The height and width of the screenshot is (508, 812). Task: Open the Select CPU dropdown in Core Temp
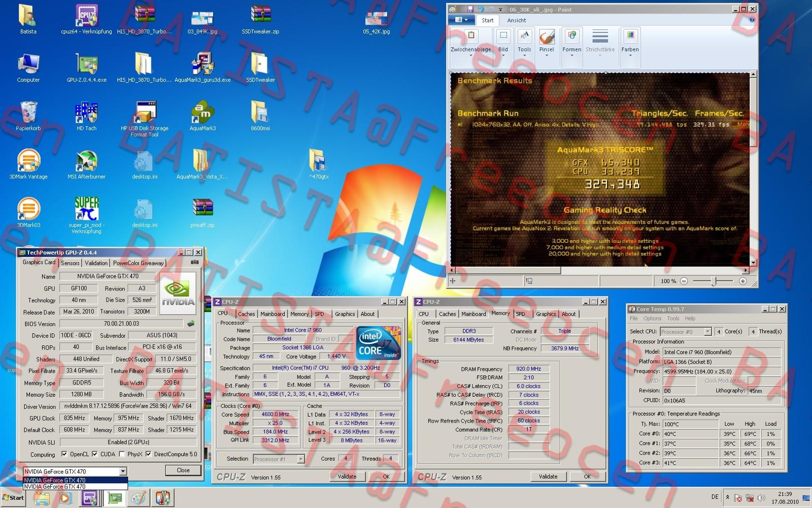pos(687,332)
